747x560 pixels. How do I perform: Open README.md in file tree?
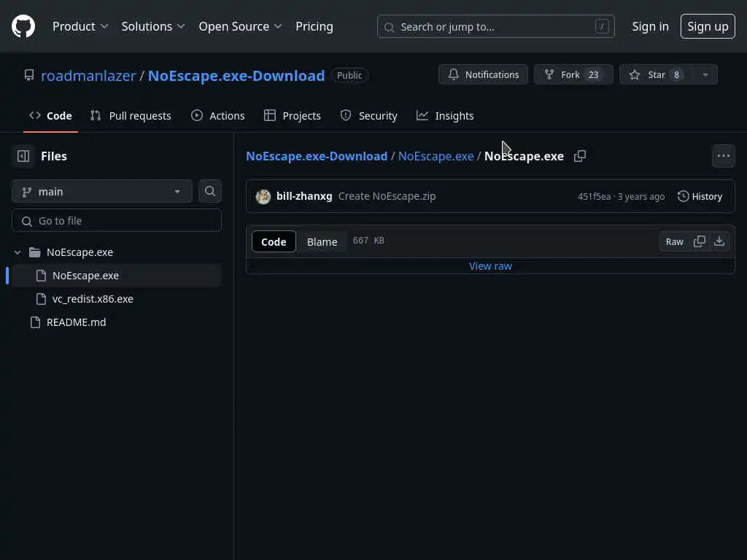point(76,322)
